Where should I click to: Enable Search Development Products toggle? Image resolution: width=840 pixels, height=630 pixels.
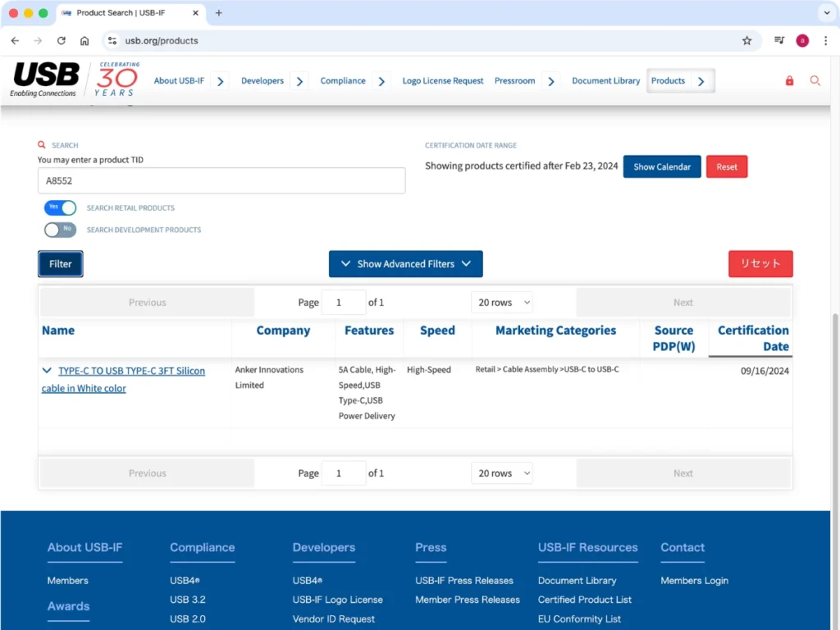pyautogui.click(x=60, y=230)
